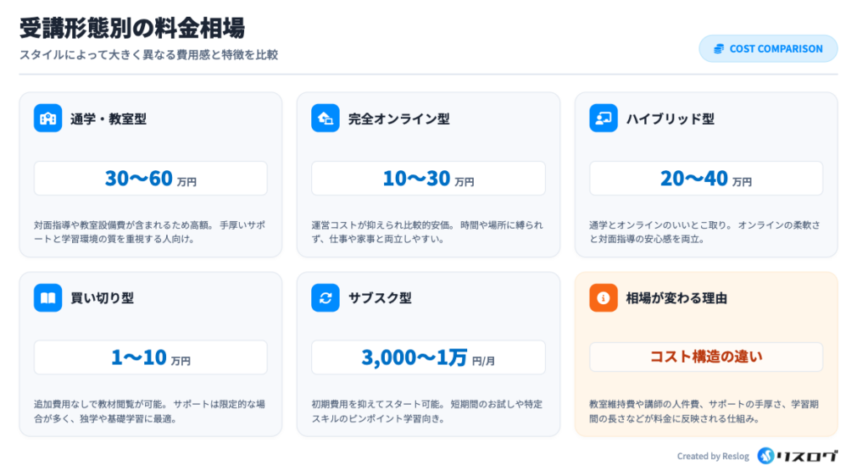This screenshot has width=868, height=476.
Task: Click the open book icon for 買い切り型
Action: [x=48, y=298]
